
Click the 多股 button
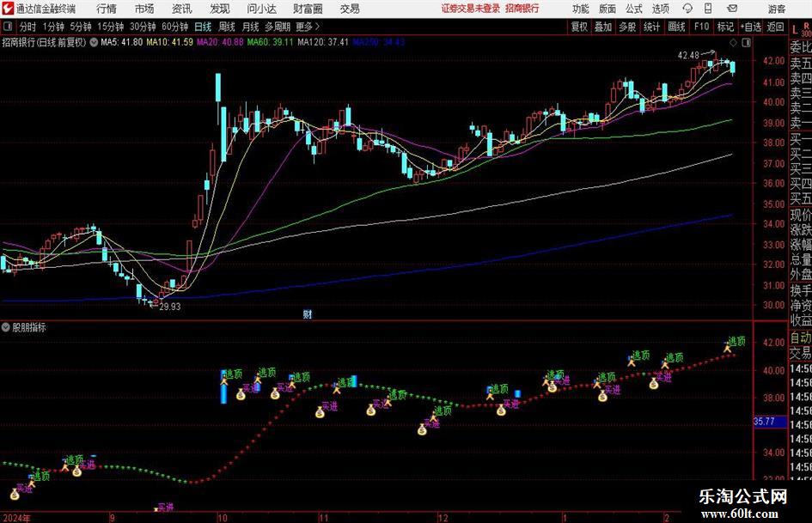point(627,27)
